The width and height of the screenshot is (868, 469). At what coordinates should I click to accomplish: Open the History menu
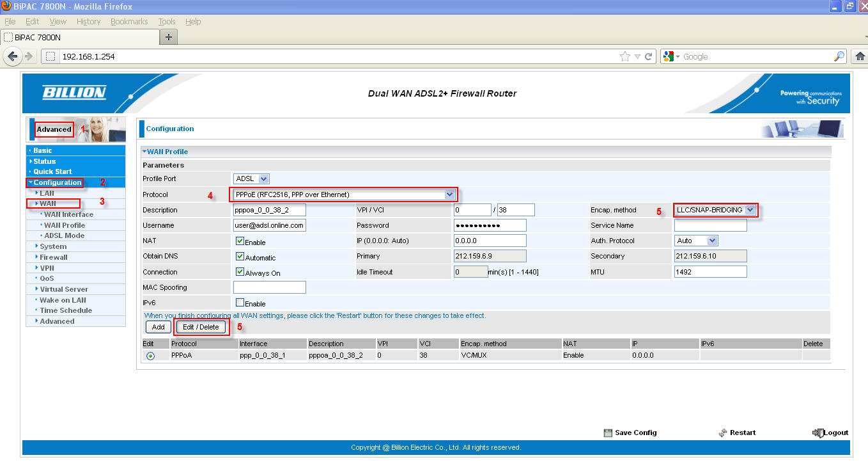click(88, 21)
